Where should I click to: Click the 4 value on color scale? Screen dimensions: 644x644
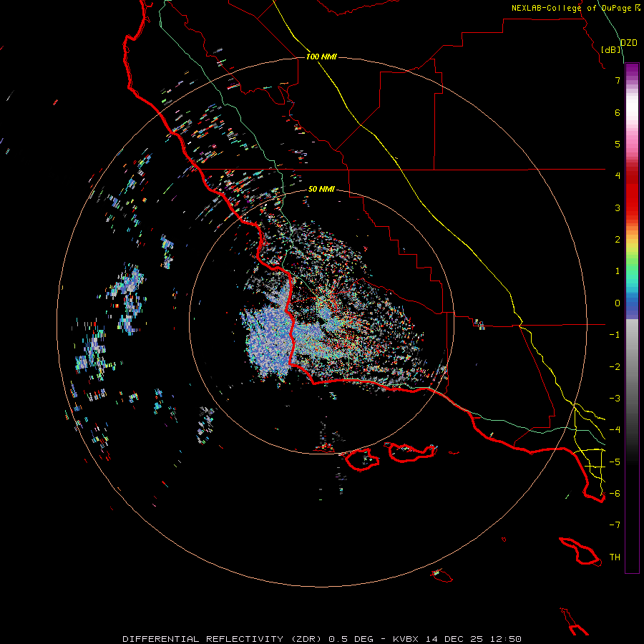(618, 176)
